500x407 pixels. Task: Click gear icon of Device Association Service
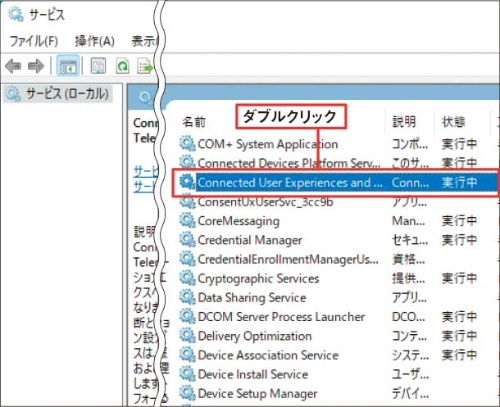pyautogui.click(x=187, y=355)
